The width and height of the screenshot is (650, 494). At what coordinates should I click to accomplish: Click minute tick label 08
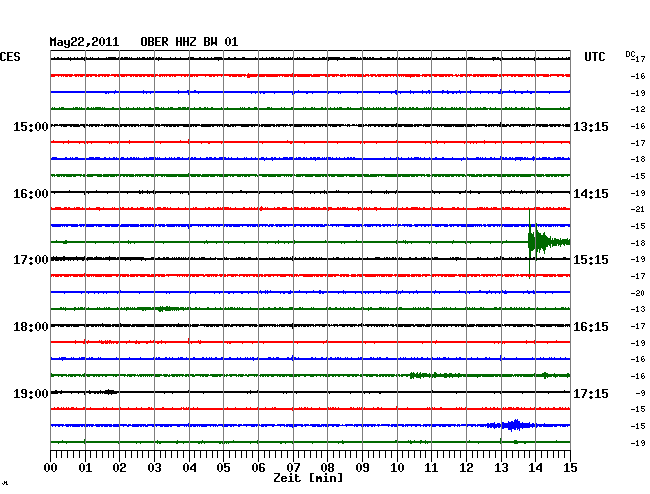(327, 468)
